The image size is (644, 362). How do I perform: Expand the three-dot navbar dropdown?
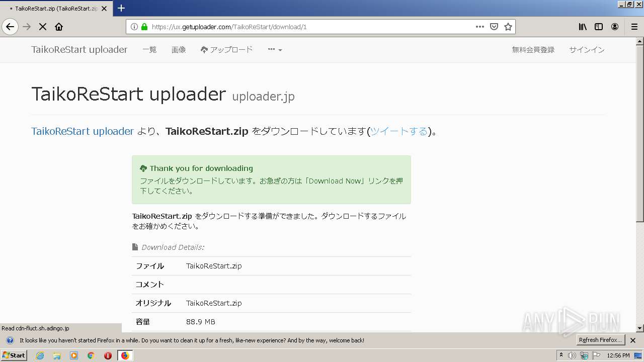click(x=275, y=49)
